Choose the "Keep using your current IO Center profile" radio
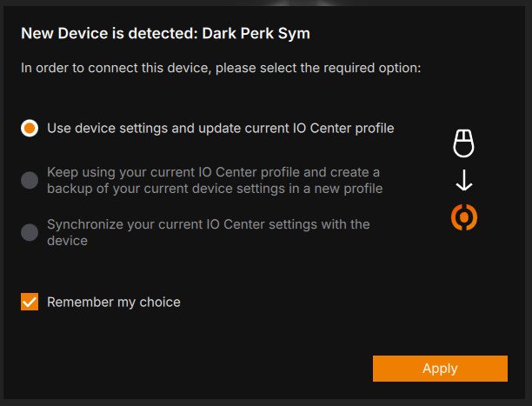Image resolution: width=532 pixels, height=406 pixels. coord(30,180)
